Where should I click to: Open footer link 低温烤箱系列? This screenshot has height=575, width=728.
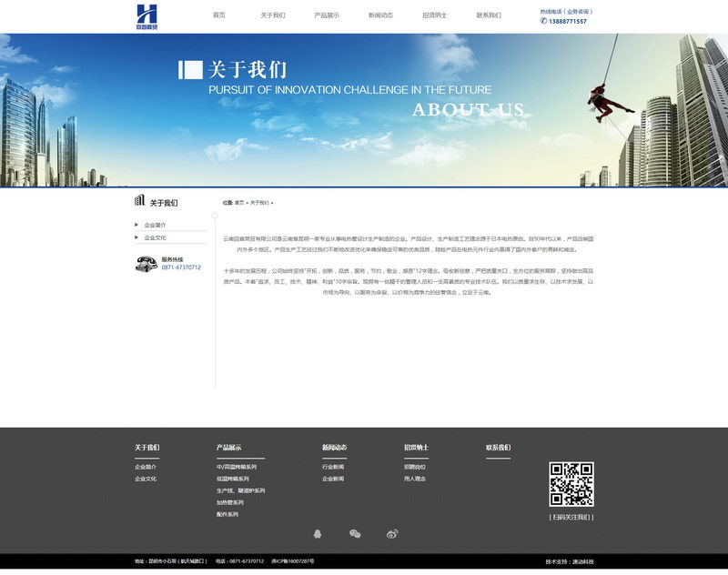[233, 479]
